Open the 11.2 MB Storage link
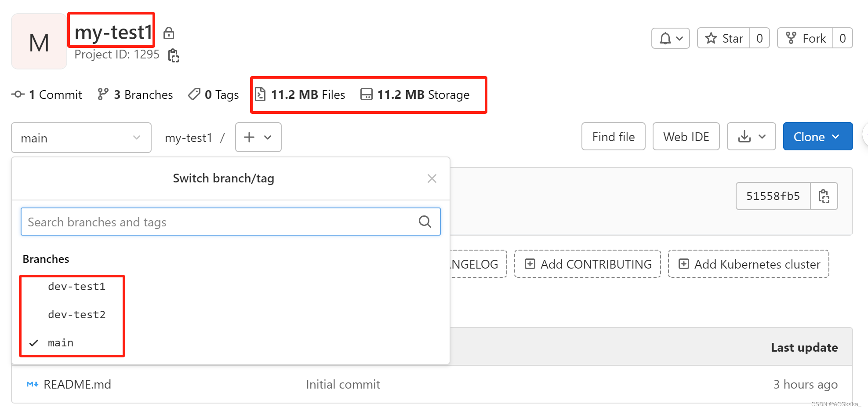868x411 pixels. (x=415, y=95)
